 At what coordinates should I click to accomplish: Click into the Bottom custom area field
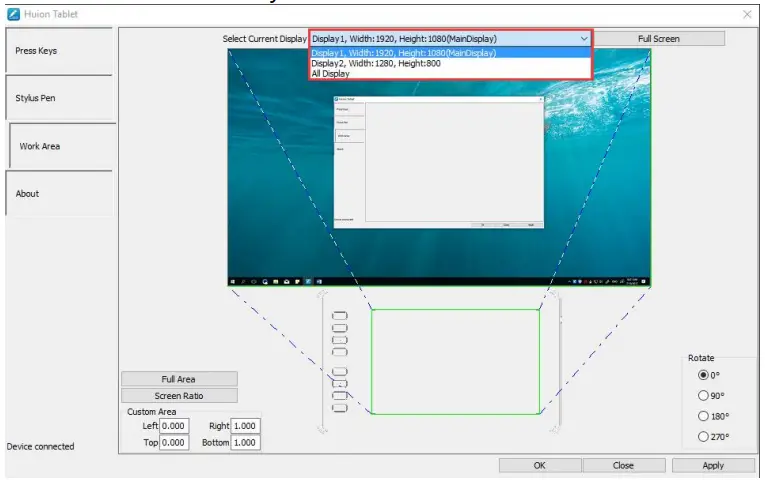tap(245, 442)
